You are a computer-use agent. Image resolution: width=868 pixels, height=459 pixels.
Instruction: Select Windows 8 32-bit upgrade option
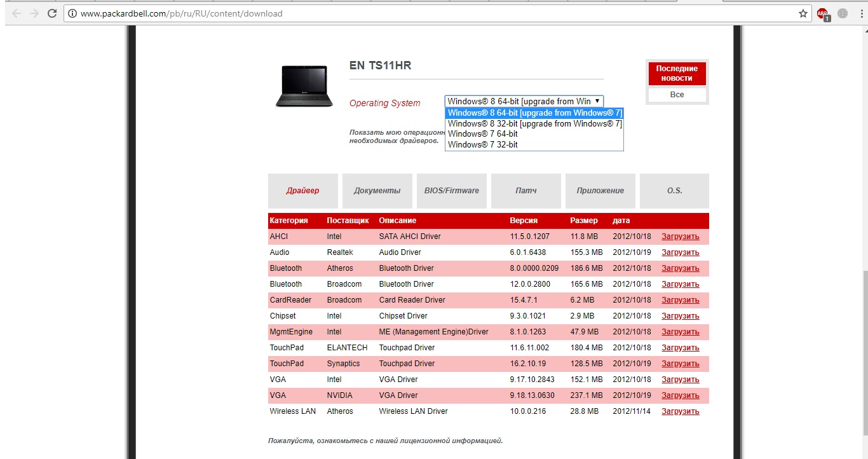(534, 123)
